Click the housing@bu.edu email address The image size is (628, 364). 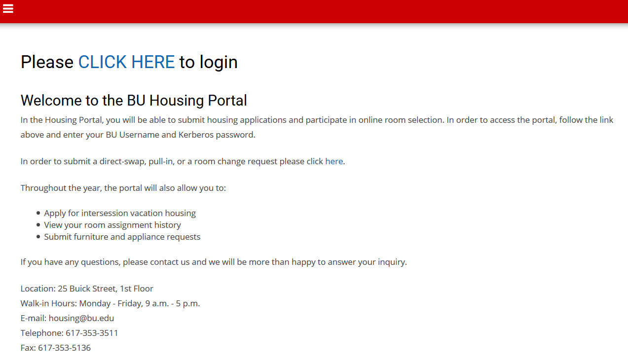(81, 318)
